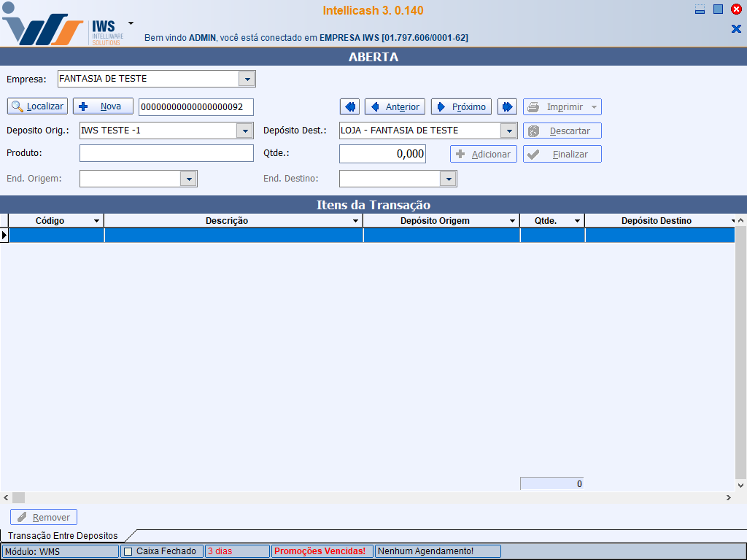Screen dimensions: 747x560
Task: Click the Qtde. quantity field
Action: click(382, 154)
